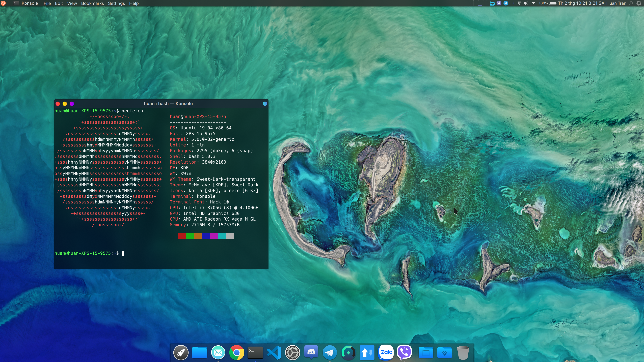Open the Wi-Fi network indicator

click(x=519, y=3)
